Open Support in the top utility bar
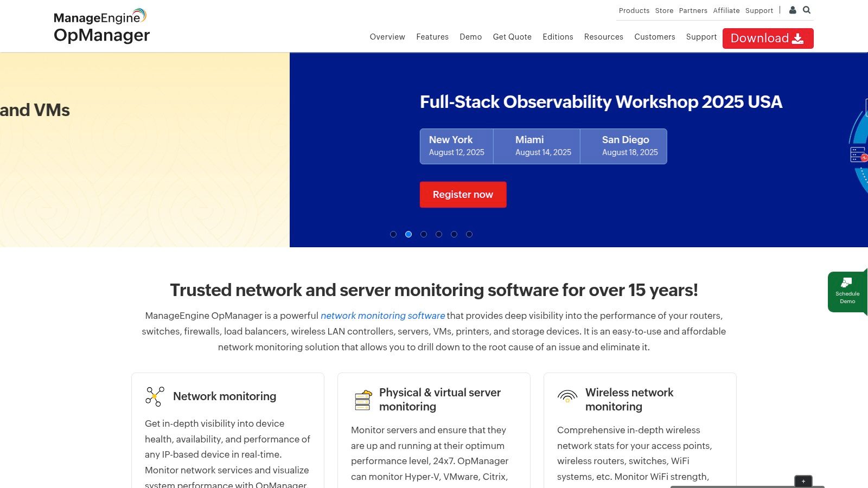Image resolution: width=868 pixels, height=488 pixels. coord(759,10)
